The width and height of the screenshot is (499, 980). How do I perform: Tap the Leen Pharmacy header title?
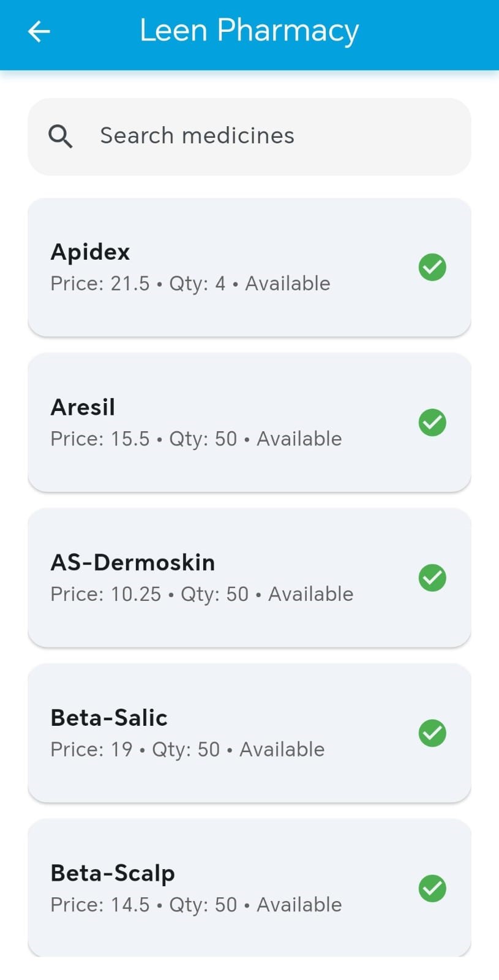(x=249, y=31)
